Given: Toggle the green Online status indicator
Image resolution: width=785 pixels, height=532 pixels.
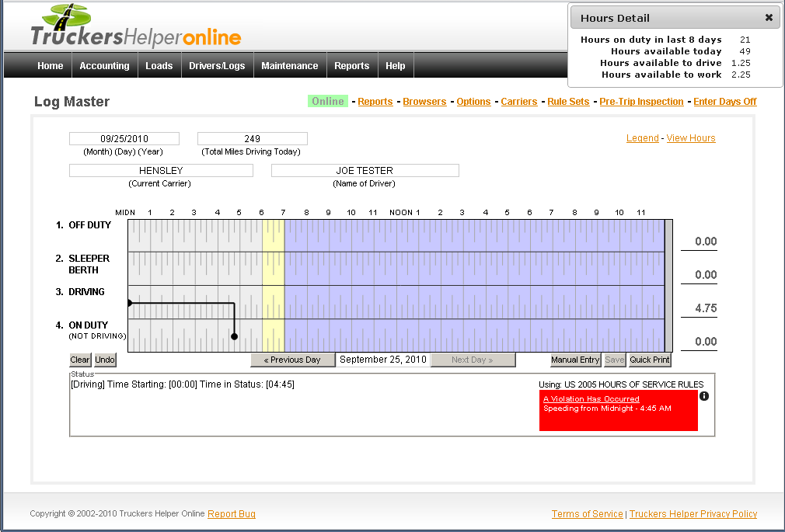Looking at the screenshot, I should pos(328,102).
